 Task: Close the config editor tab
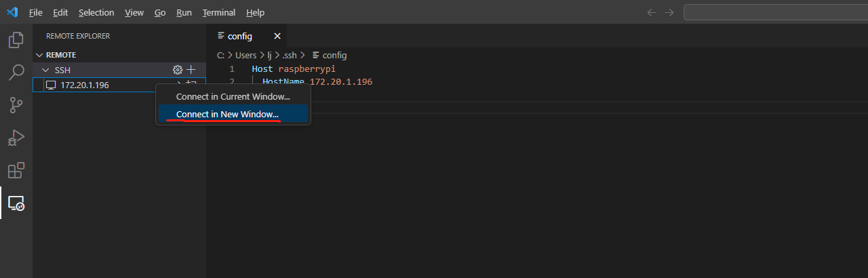click(277, 36)
